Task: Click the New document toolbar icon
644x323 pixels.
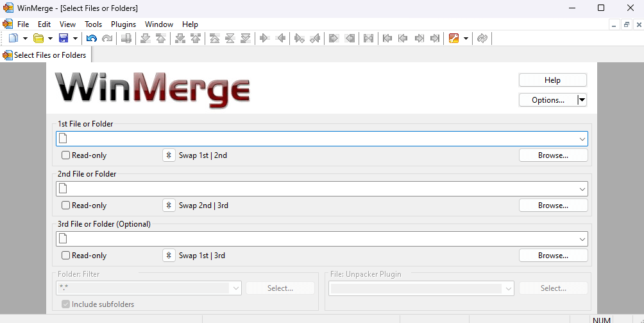Action: tap(13, 39)
